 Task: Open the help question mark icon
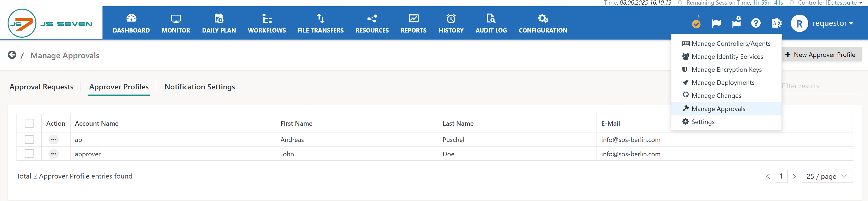tap(756, 23)
